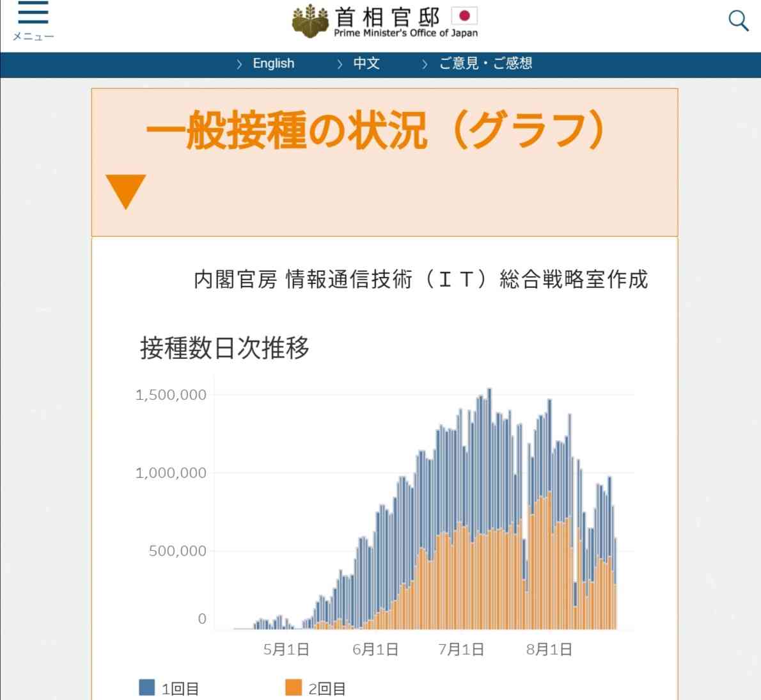The image size is (761, 700).
Task: Select the 中文 language option
Action: (366, 63)
